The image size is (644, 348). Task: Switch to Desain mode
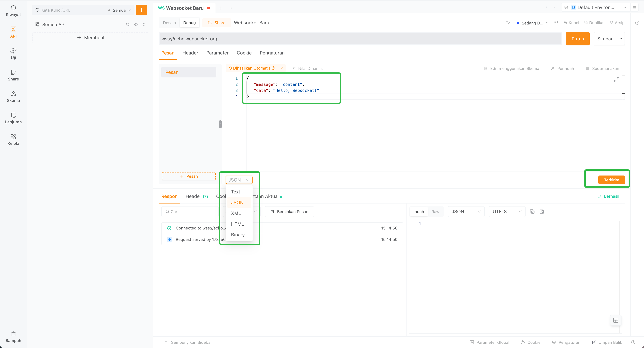point(169,23)
